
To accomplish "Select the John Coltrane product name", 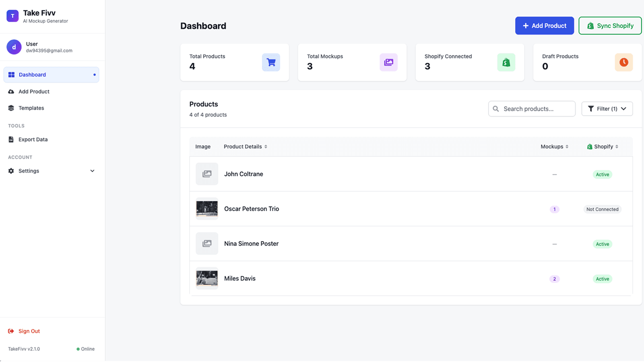I will 244,174.
